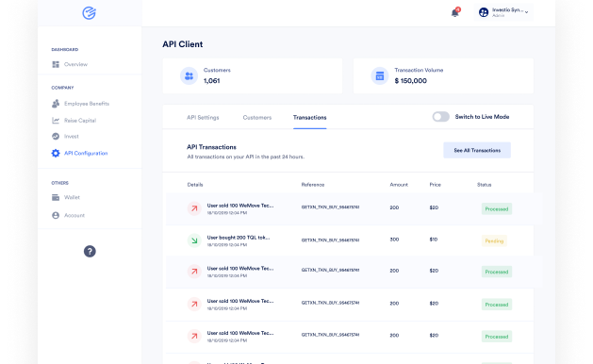Click the Processed badge in the fourth row
Screen dimensions: 593x364
tap(497, 305)
